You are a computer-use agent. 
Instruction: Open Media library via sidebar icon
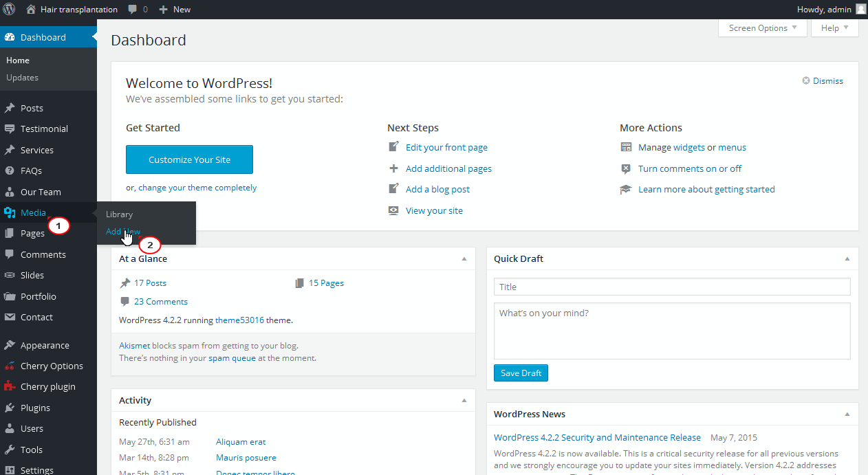pos(10,212)
